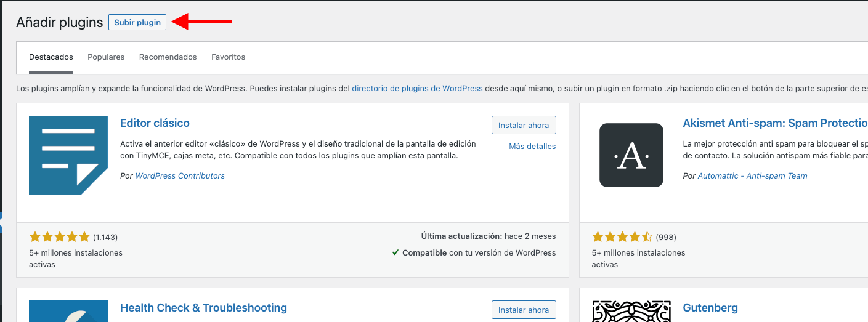Click the Compatible checkmark icon
The height and width of the screenshot is (322, 868).
coord(395,253)
